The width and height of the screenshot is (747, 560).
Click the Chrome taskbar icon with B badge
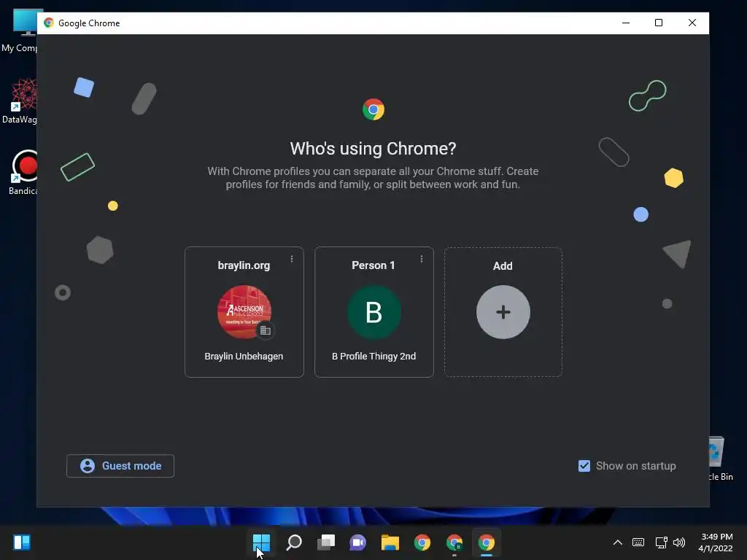coord(454,542)
